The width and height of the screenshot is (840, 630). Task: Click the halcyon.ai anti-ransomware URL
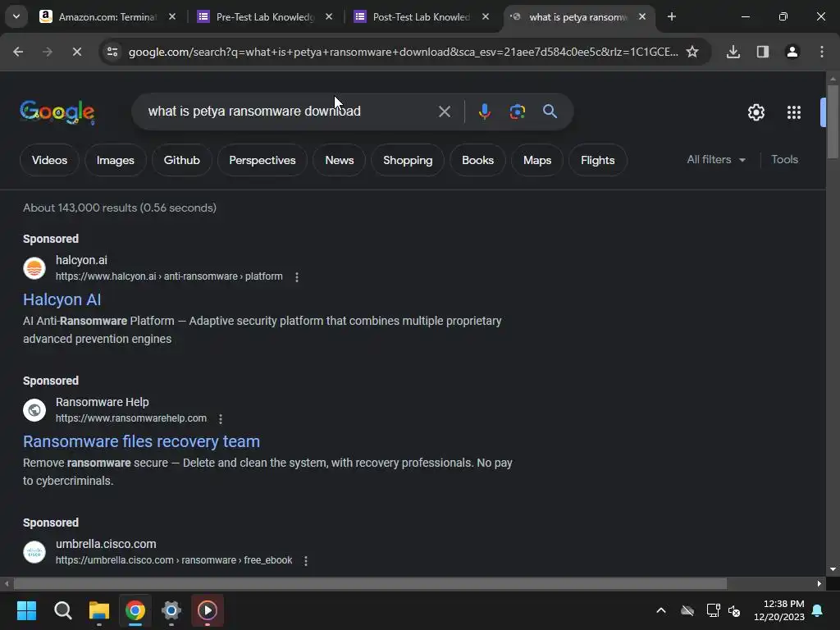point(169,276)
